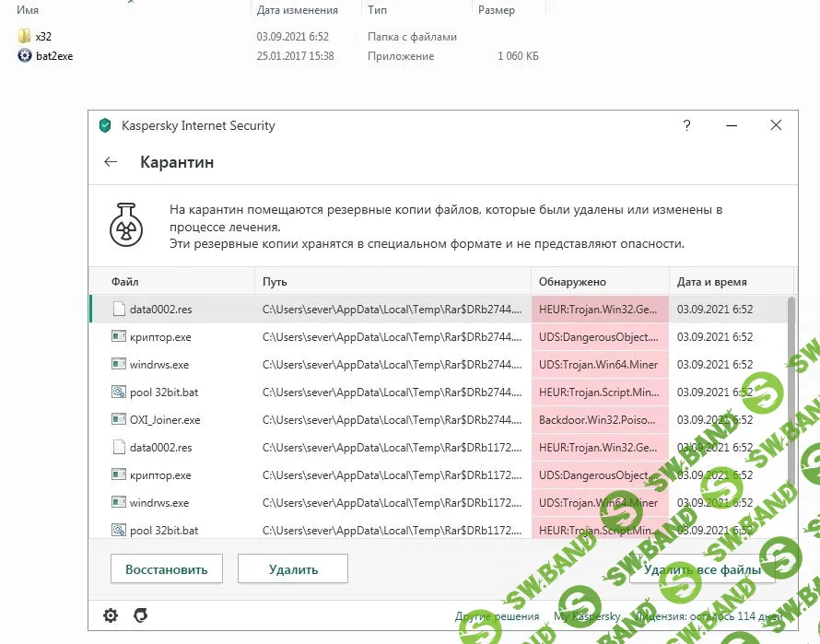Click the back arrow next to Карантин
Image resolution: width=820 pixels, height=644 pixels.
click(111, 162)
